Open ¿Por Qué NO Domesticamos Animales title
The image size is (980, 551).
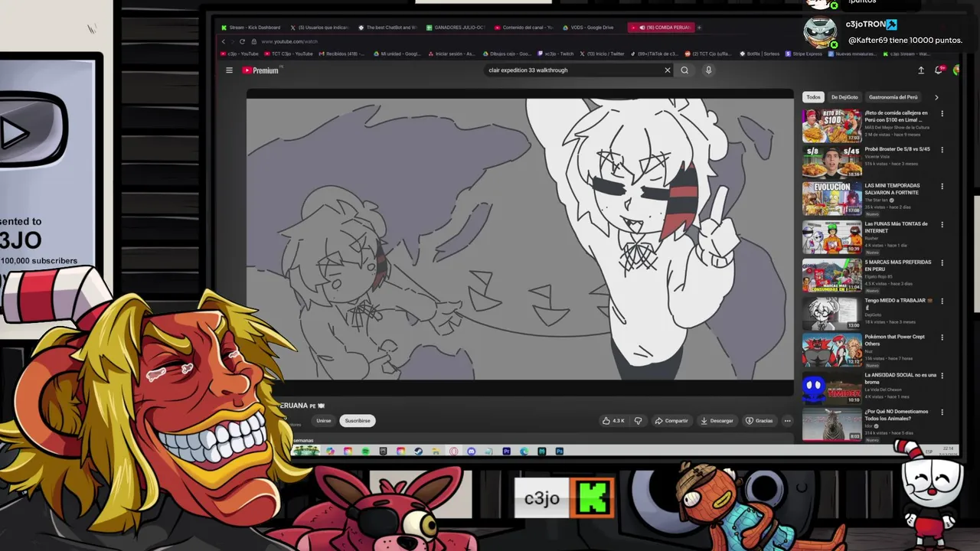[x=896, y=415]
